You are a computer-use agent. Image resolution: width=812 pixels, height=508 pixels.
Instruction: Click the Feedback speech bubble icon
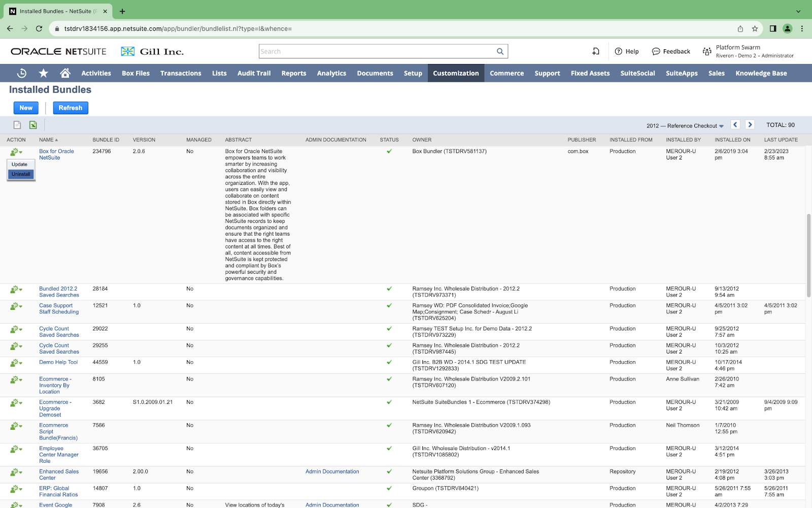(656, 51)
